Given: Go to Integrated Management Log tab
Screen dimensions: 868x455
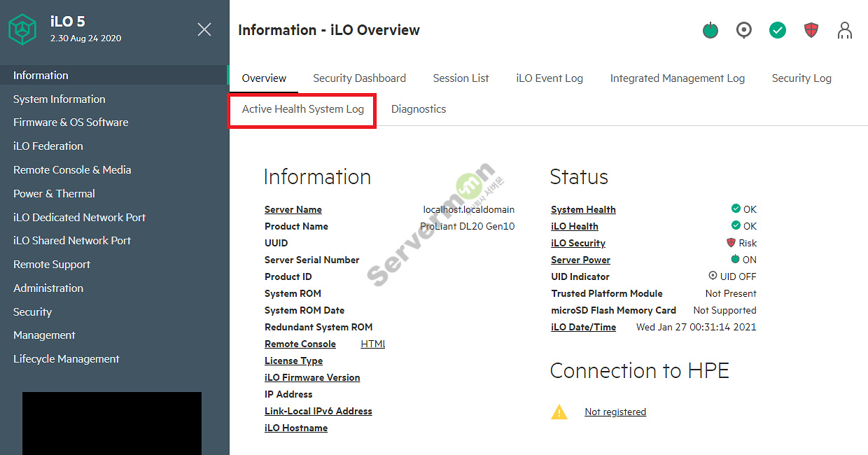Looking at the screenshot, I should click(x=677, y=78).
